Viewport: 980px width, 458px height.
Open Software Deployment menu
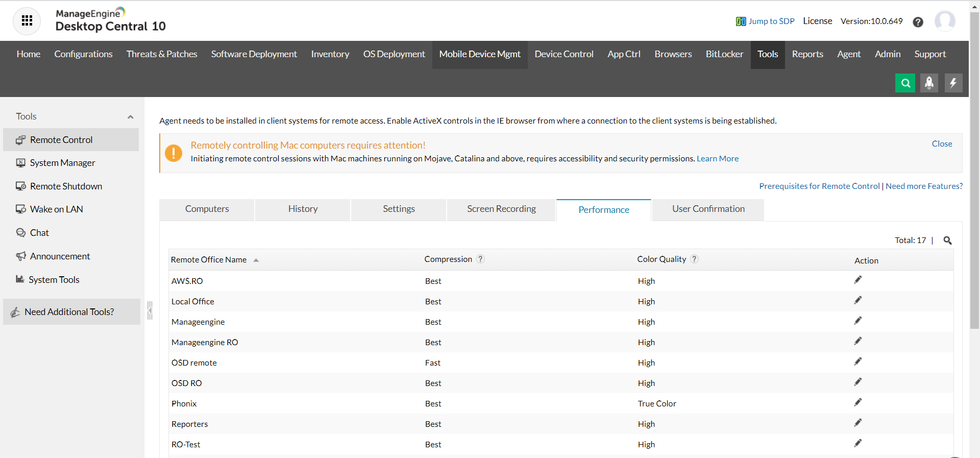click(254, 54)
